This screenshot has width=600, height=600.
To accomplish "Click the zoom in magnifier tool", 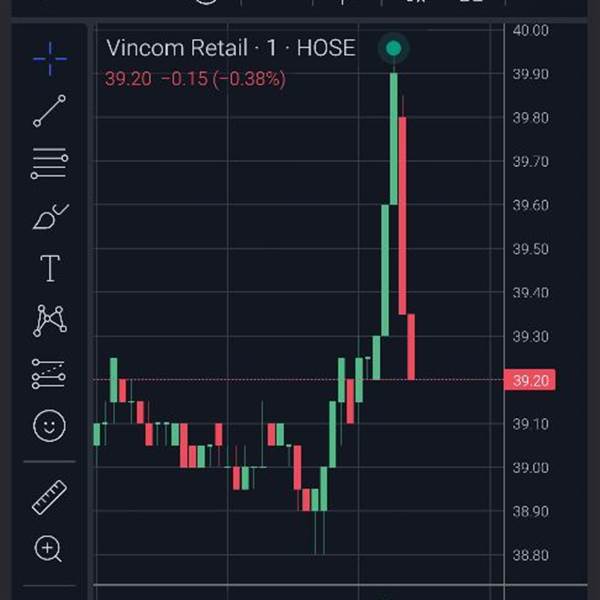I will click(49, 548).
